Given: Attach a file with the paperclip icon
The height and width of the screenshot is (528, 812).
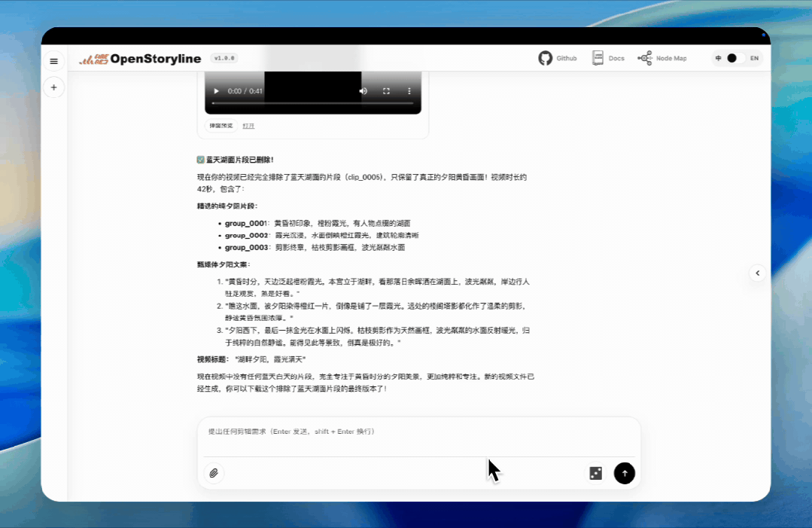Looking at the screenshot, I should [x=214, y=473].
